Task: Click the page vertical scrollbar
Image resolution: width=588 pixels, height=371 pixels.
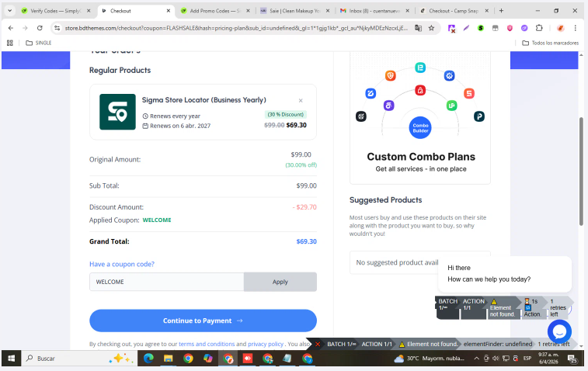Action: pos(581,155)
